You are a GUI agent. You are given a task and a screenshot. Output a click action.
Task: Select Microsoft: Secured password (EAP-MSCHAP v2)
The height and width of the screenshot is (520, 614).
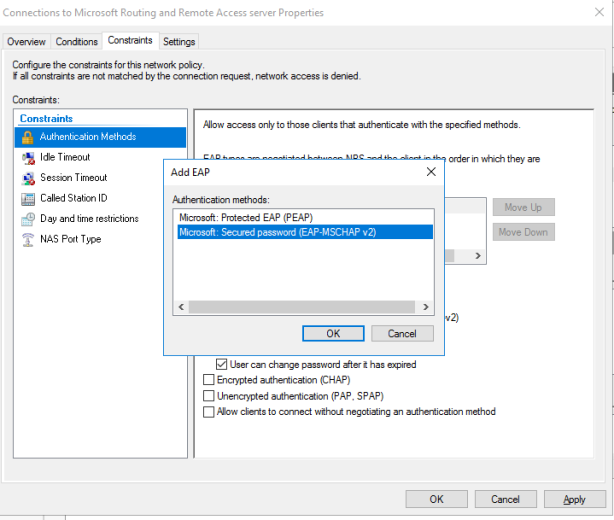coord(305,232)
